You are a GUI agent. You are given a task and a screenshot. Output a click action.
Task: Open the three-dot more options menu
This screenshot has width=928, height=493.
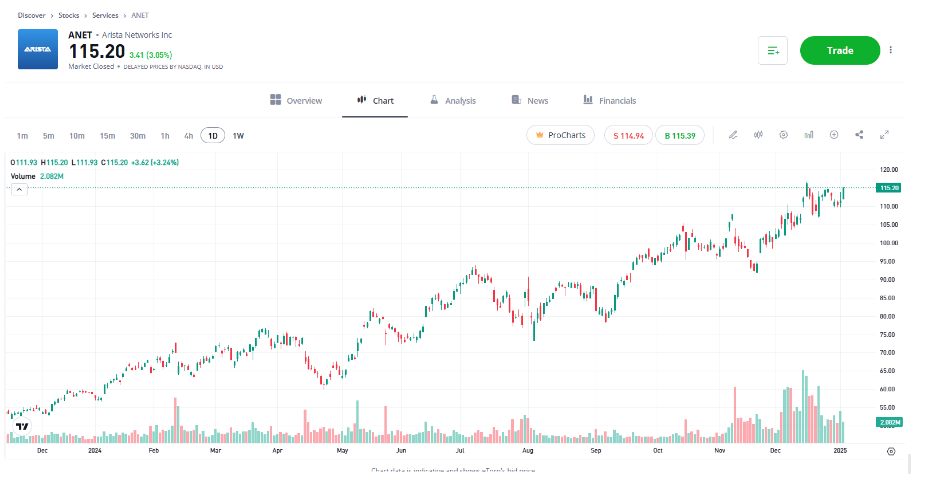point(891,50)
